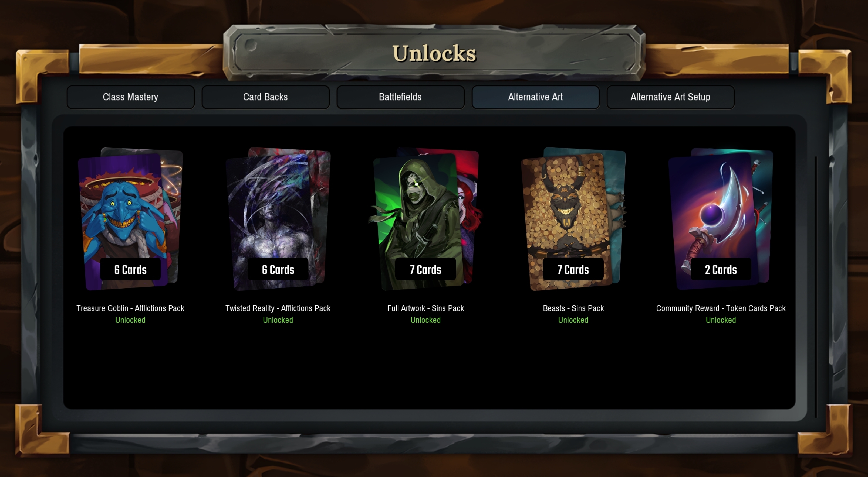Viewport: 868px width, 477px height.
Task: Click the 6 Cards badge on Treasure Goblin
Action: pos(130,269)
